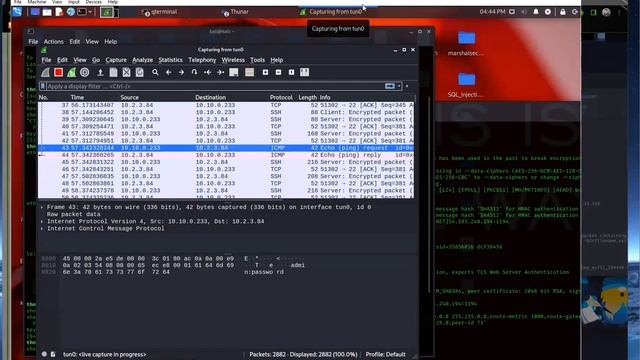Screen dimensions: 640x360
Task: Click in the display filter field
Action: (x=215, y=86)
